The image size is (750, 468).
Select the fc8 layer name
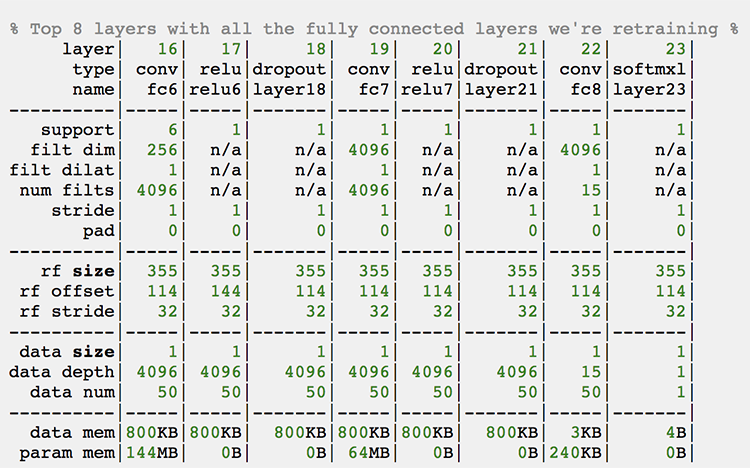(x=588, y=90)
